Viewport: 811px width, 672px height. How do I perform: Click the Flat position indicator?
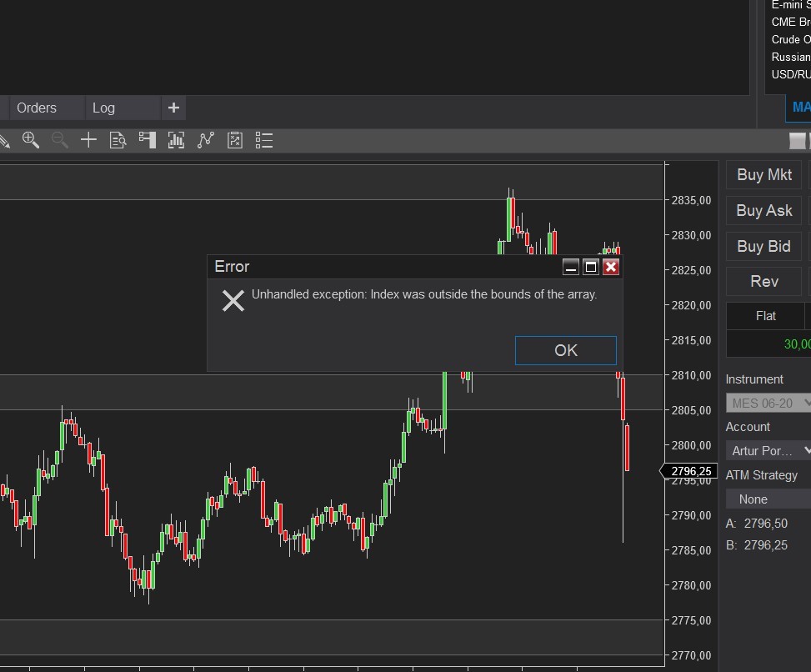click(765, 316)
